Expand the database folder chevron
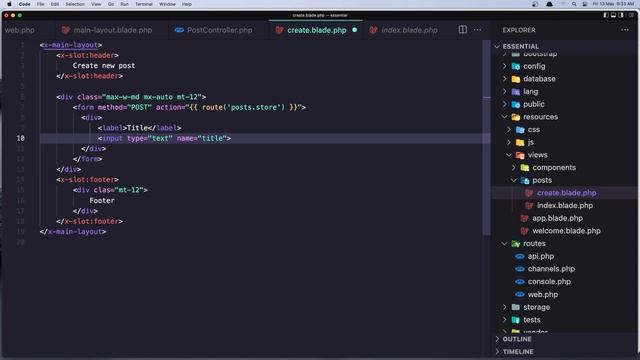This screenshot has width=640, height=360. [504, 79]
